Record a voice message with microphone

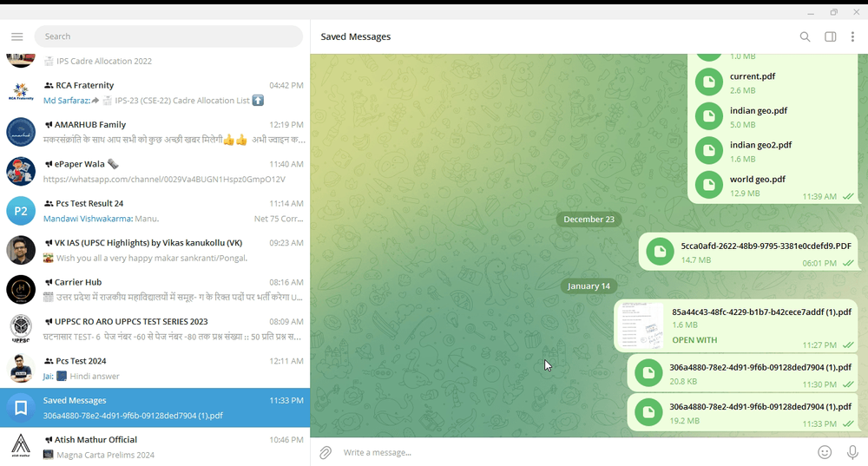[852, 452]
